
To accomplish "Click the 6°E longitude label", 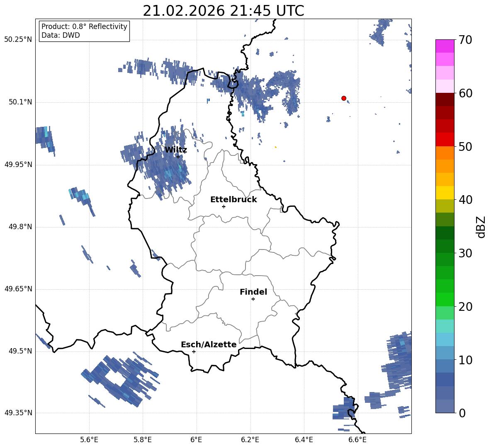I will 196,440.
